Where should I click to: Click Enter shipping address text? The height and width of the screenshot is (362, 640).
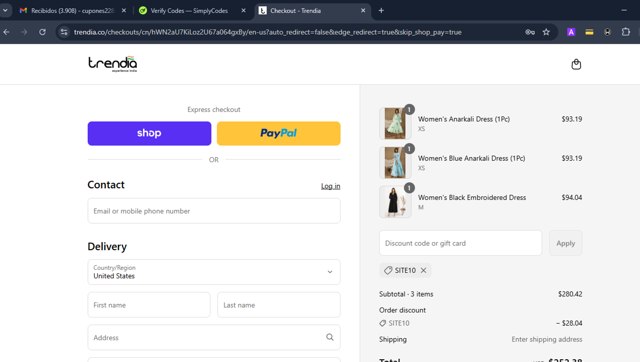[x=547, y=339]
